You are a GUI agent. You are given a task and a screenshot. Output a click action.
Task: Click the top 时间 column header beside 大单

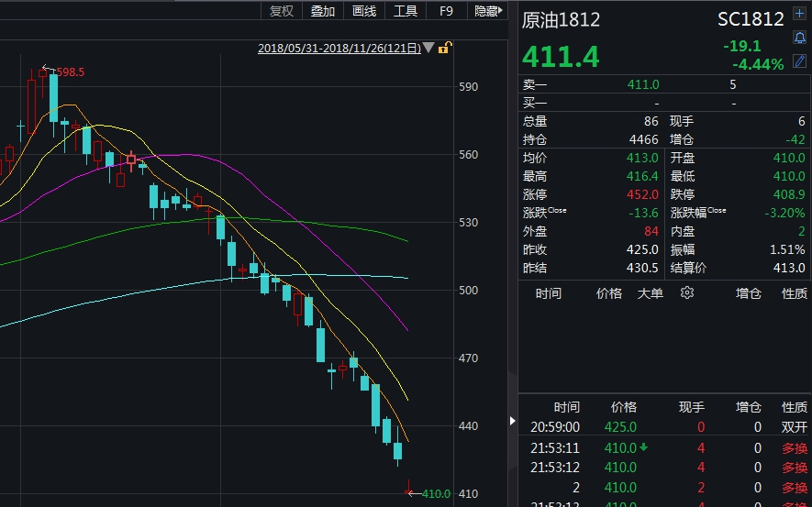549,293
